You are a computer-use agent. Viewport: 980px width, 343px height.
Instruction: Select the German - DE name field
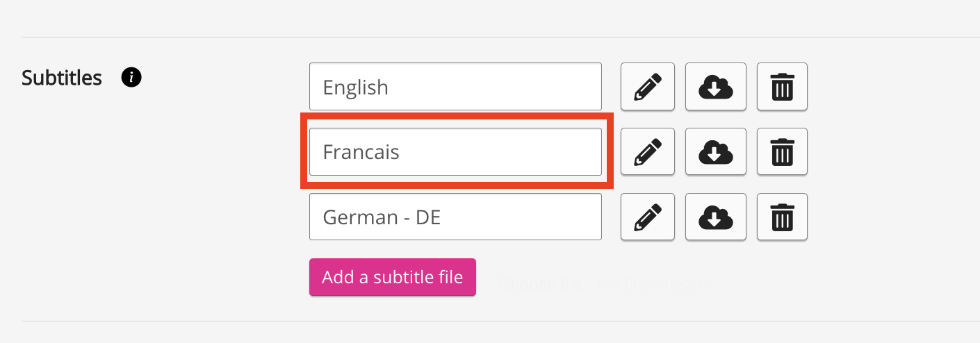455,217
